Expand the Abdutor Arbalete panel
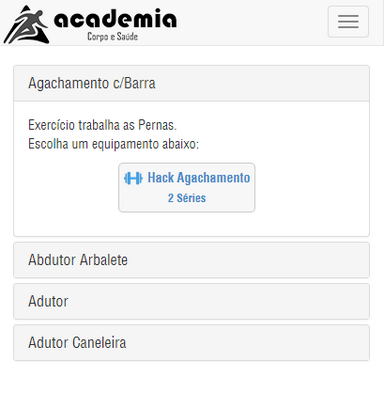The width and height of the screenshot is (384, 408). tap(191, 260)
